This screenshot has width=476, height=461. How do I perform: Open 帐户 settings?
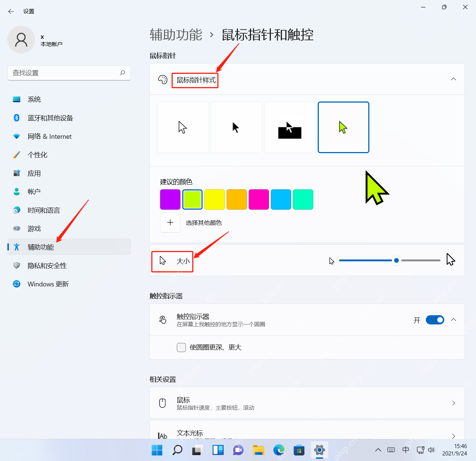(x=69, y=192)
